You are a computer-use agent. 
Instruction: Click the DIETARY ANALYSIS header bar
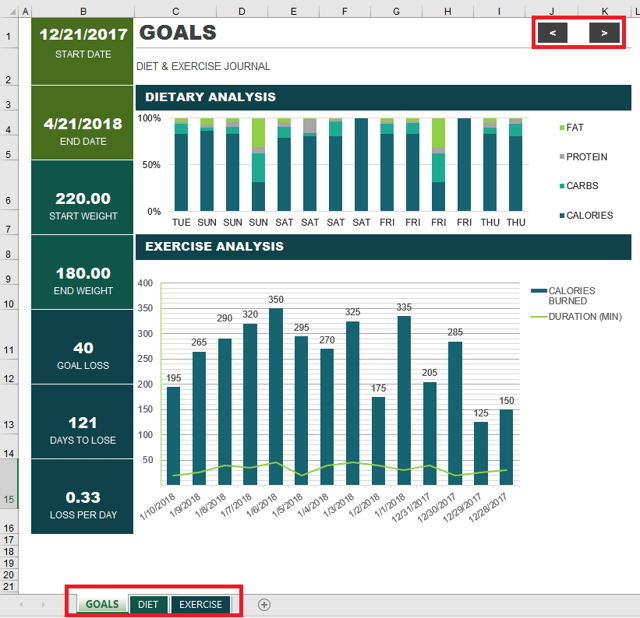383,97
